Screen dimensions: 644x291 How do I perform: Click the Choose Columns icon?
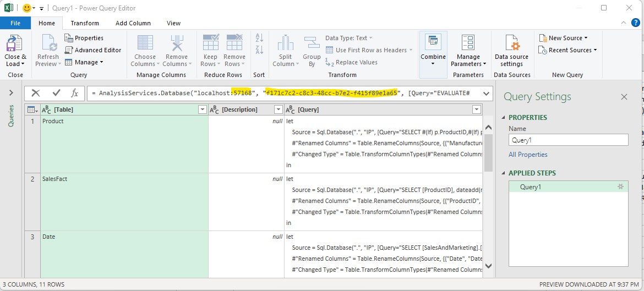(145, 43)
